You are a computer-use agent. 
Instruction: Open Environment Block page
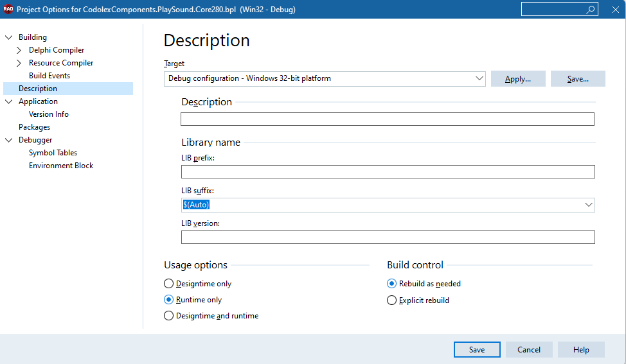click(61, 166)
